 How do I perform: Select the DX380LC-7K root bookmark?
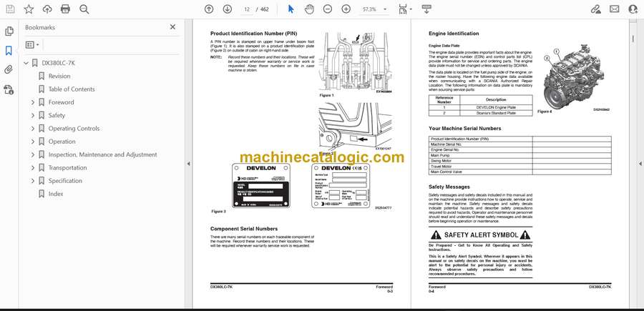point(59,63)
